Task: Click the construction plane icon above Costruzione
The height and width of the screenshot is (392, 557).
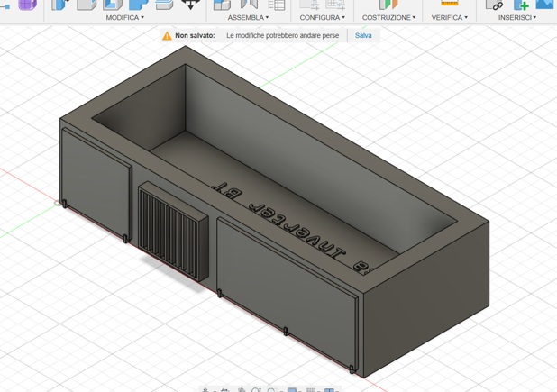Action: [x=388, y=5]
